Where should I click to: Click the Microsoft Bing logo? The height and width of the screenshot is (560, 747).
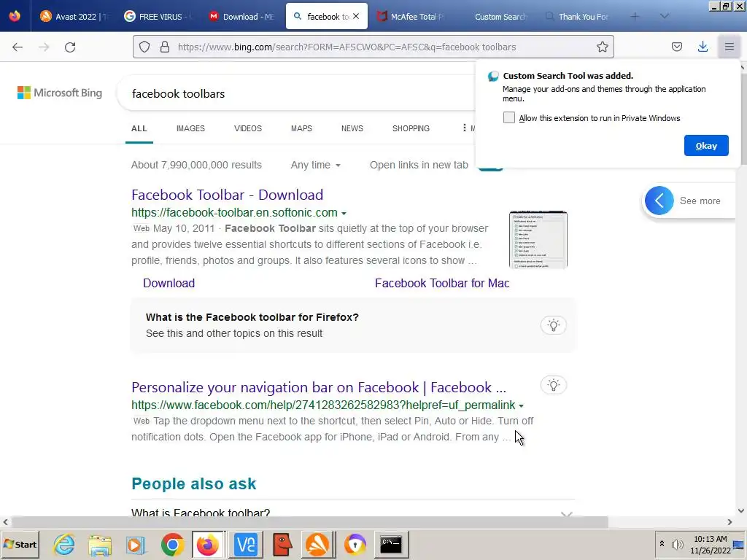pos(60,93)
